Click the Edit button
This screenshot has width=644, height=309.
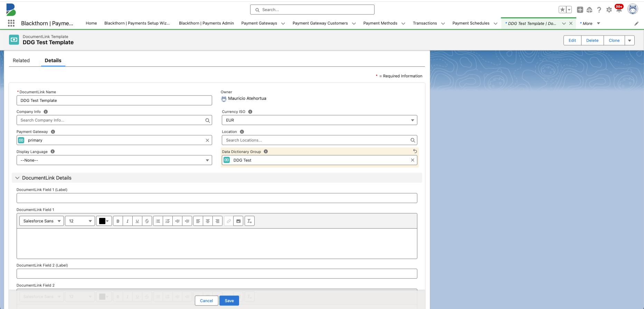tap(572, 40)
